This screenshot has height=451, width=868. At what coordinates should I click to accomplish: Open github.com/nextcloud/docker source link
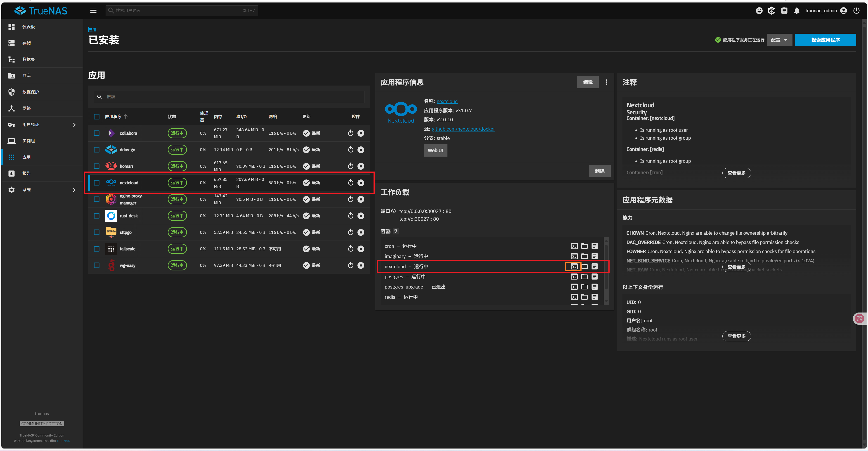click(x=463, y=129)
